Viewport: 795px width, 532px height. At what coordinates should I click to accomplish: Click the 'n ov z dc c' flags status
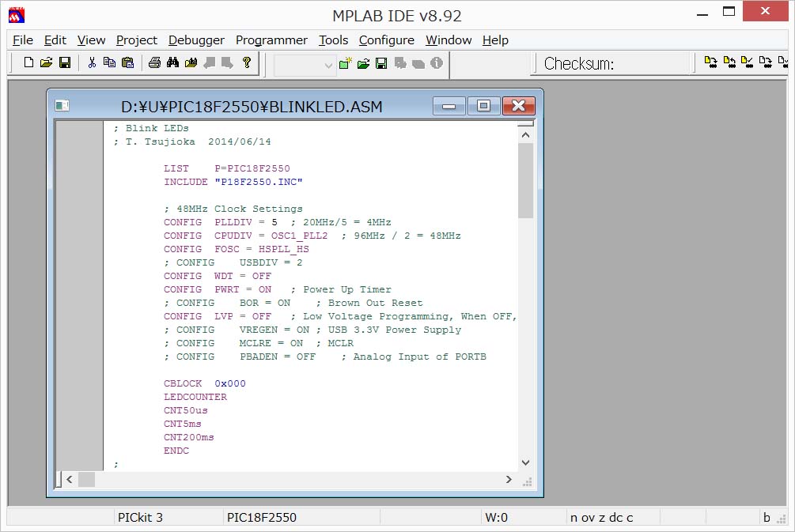coord(602,517)
